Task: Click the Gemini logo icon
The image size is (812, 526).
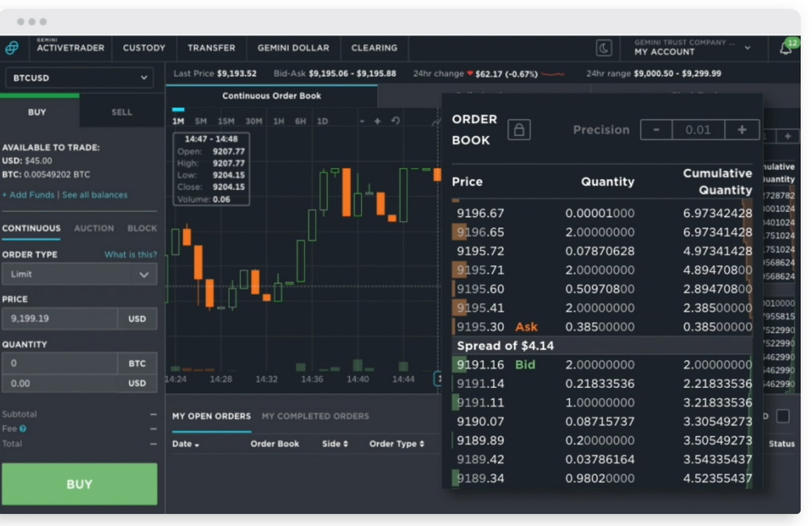Action: [12, 48]
